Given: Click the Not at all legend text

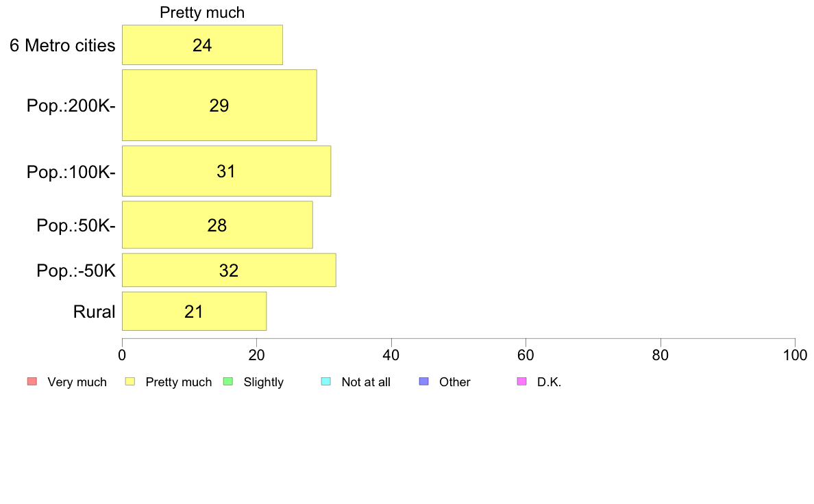Looking at the screenshot, I should (x=366, y=382).
